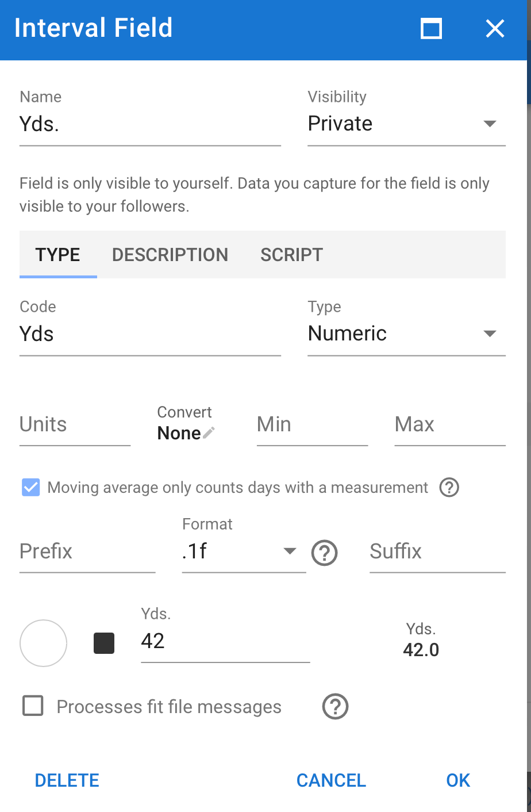Open the Type Numeric dropdown
The image size is (531, 812).
pos(407,334)
